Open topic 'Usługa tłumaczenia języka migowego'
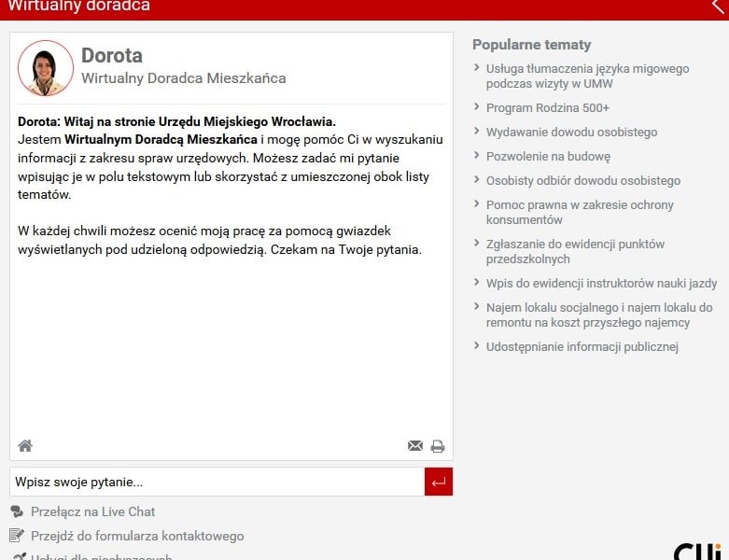Image resolution: width=729 pixels, height=560 pixels. (x=588, y=77)
